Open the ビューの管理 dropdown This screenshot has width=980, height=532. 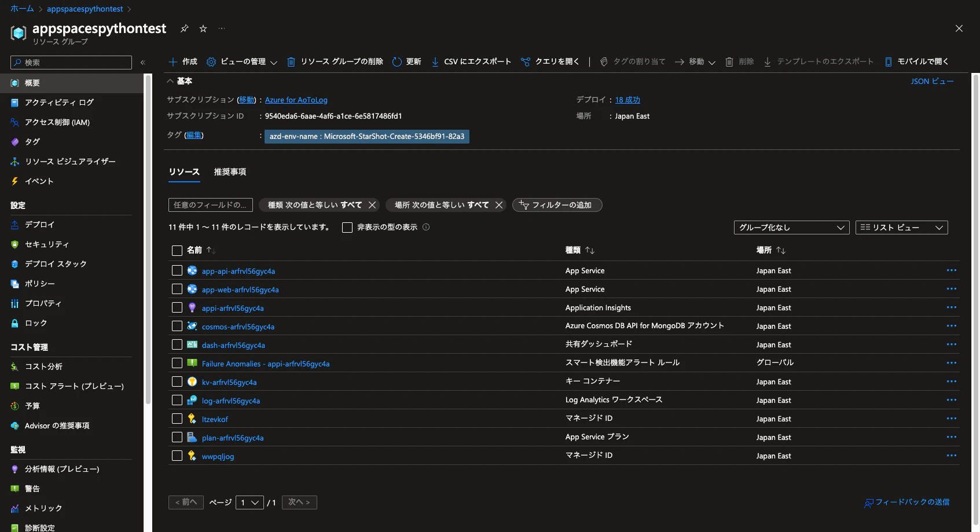(x=243, y=62)
